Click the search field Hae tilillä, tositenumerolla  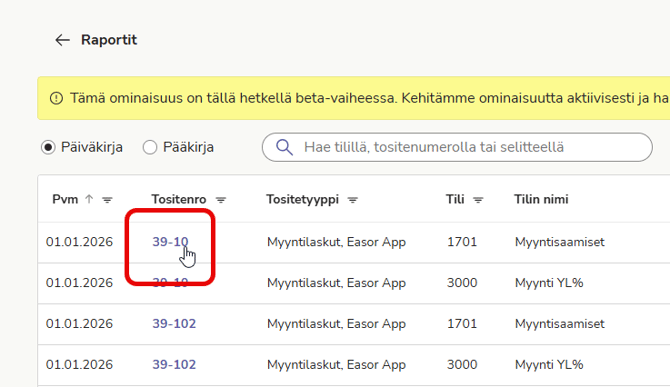(457, 147)
